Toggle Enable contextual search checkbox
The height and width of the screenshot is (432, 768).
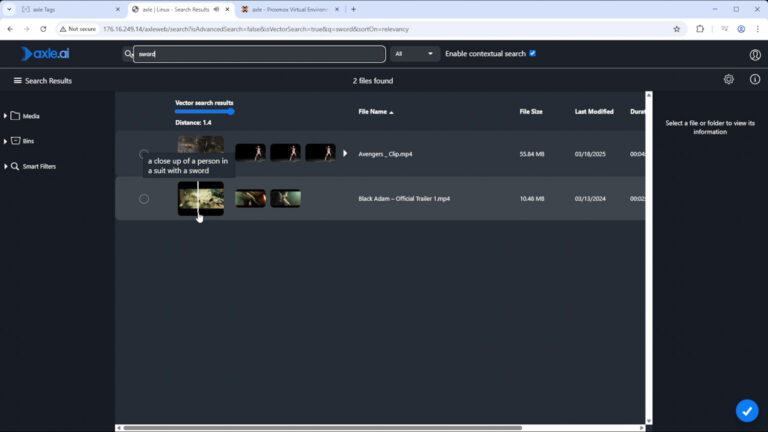[x=532, y=53]
